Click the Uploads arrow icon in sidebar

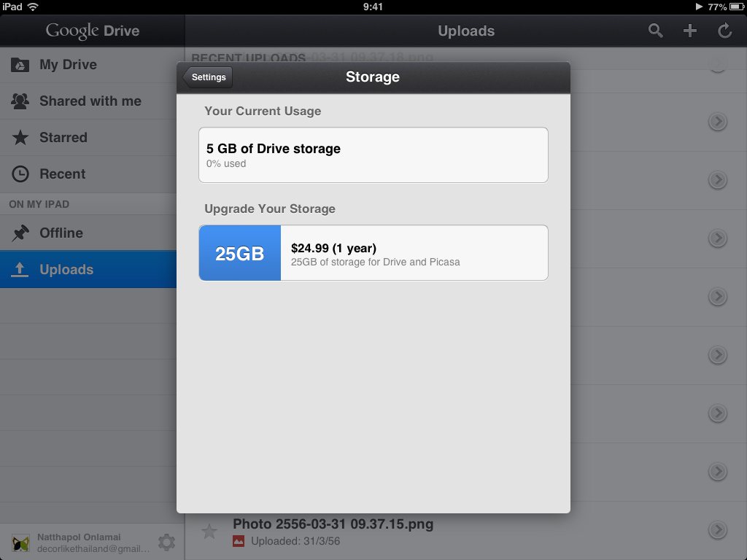(20, 270)
